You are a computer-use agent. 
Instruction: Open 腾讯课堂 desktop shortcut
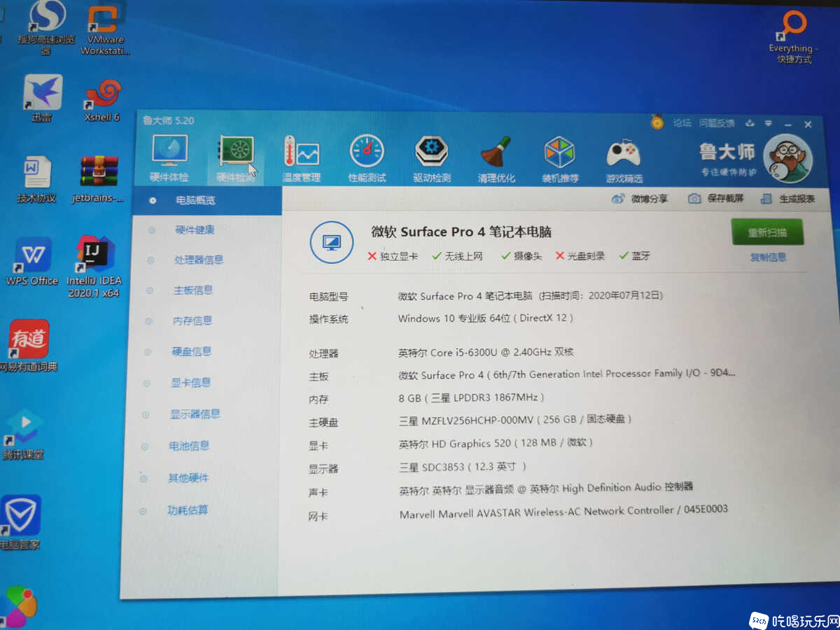(24, 435)
